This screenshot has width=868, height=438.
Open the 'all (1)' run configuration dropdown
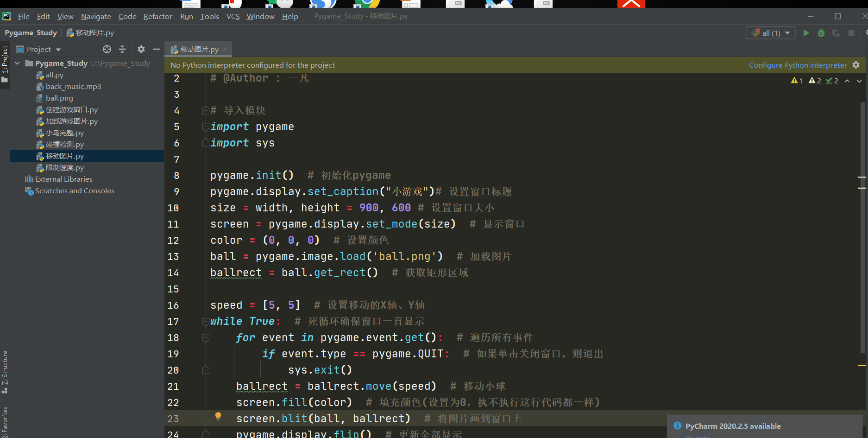point(771,33)
